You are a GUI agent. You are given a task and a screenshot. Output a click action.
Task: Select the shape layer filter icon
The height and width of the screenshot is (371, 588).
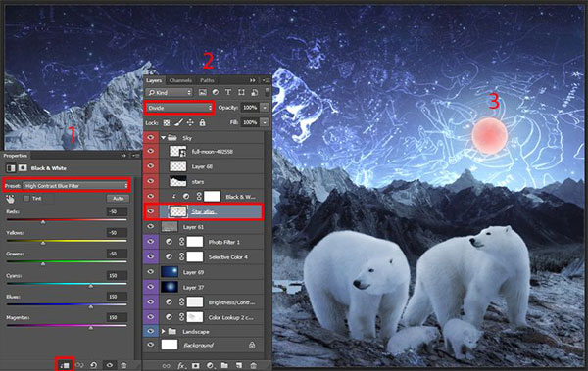[x=241, y=92]
